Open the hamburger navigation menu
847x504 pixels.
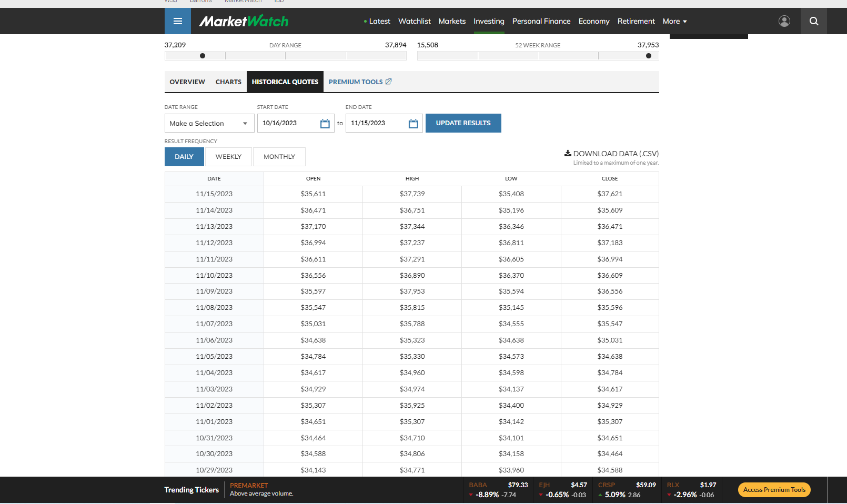pos(178,21)
